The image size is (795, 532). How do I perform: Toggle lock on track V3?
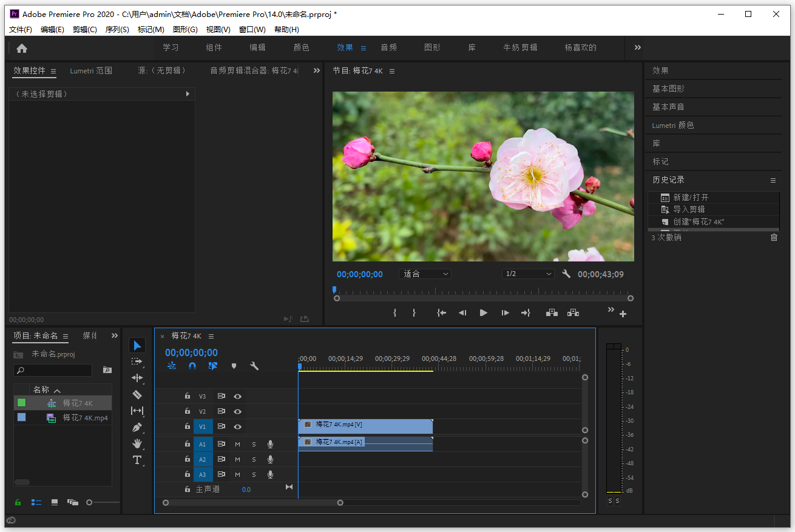(188, 396)
